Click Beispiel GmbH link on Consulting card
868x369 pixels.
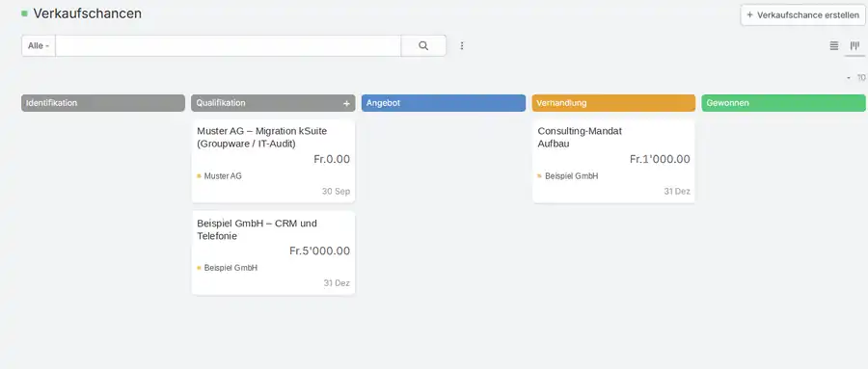(571, 176)
